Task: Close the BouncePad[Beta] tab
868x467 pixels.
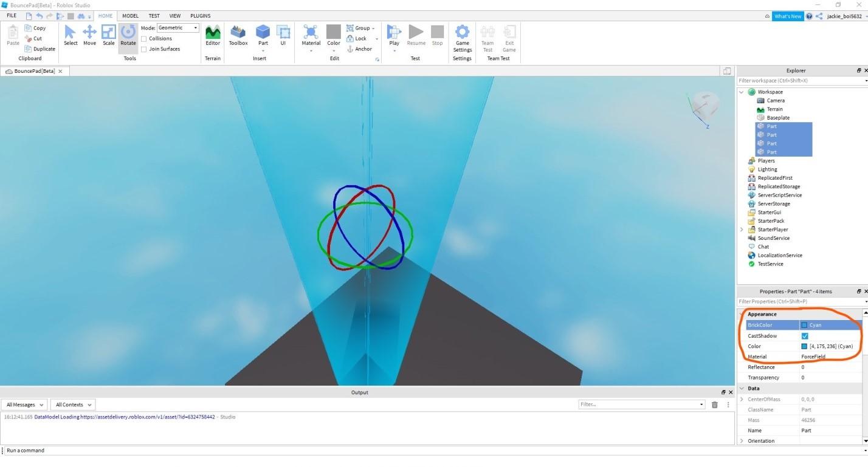Action: click(61, 71)
